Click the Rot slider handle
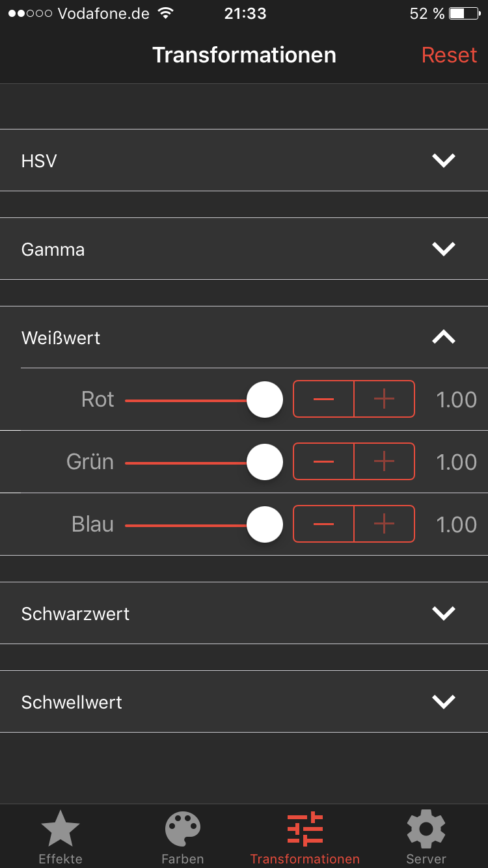Viewport: 488px width, 868px height. 265,400
